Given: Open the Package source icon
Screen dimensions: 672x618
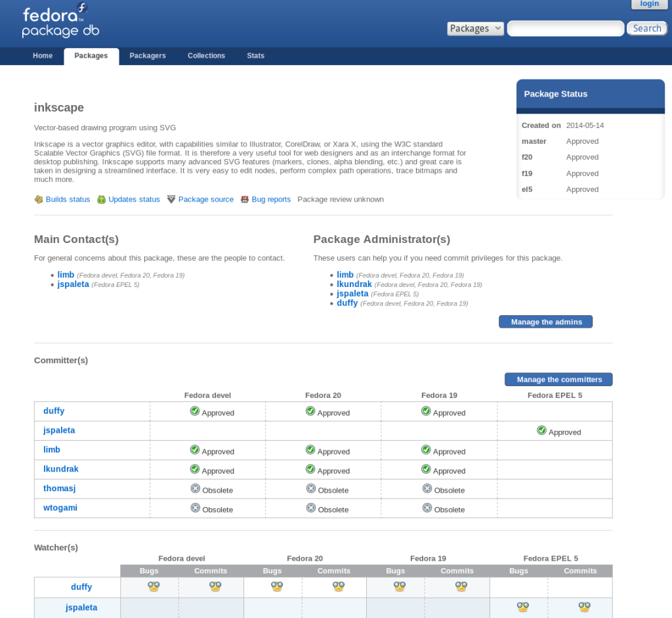Looking at the screenshot, I should 171,199.
